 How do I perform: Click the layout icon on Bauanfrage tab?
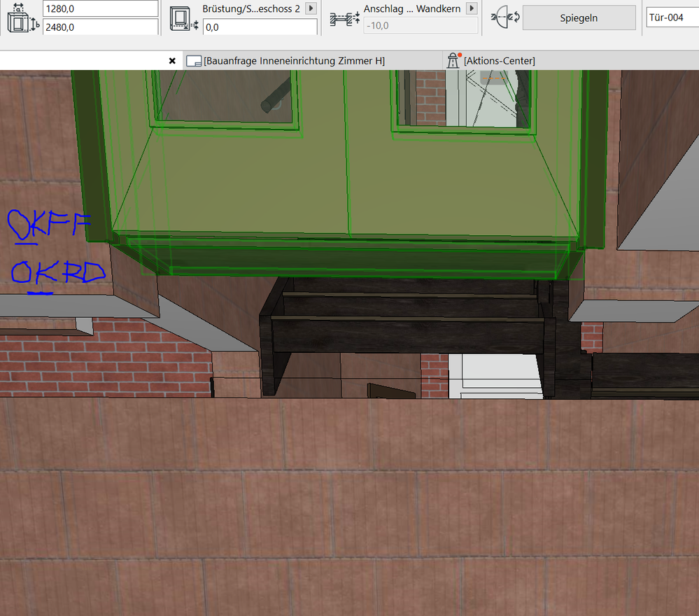click(194, 61)
